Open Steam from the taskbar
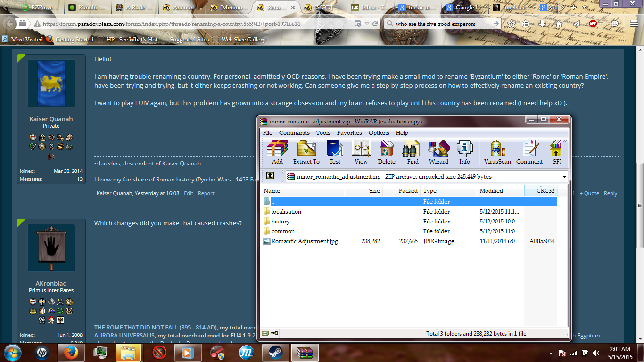 275,353
